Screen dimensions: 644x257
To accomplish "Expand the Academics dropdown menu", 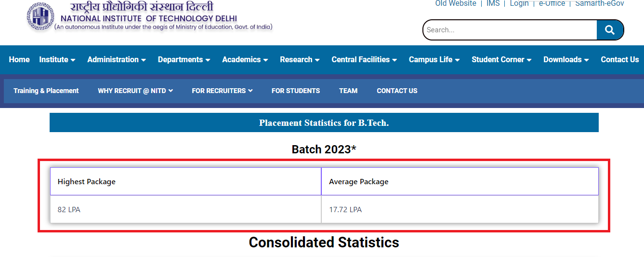I will point(245,60).
